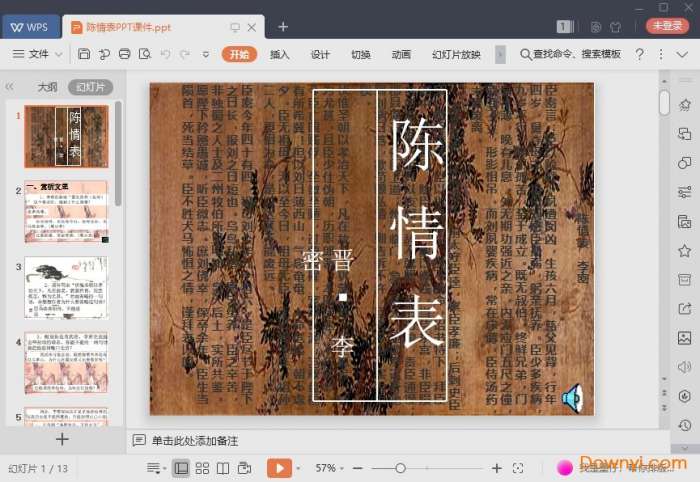The height and width of the screenshot is (482, 700).
Task: Click the Redo arrow icon
Action: click(185, 54)
